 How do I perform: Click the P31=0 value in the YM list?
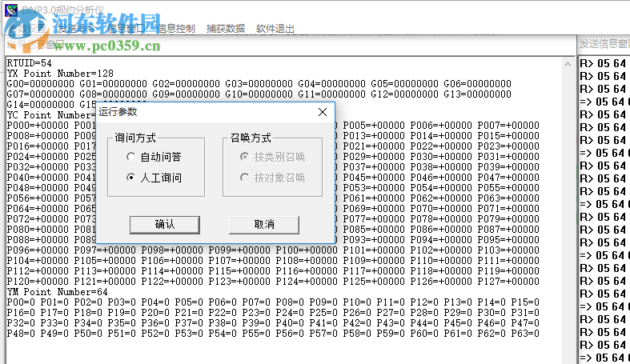525,313
